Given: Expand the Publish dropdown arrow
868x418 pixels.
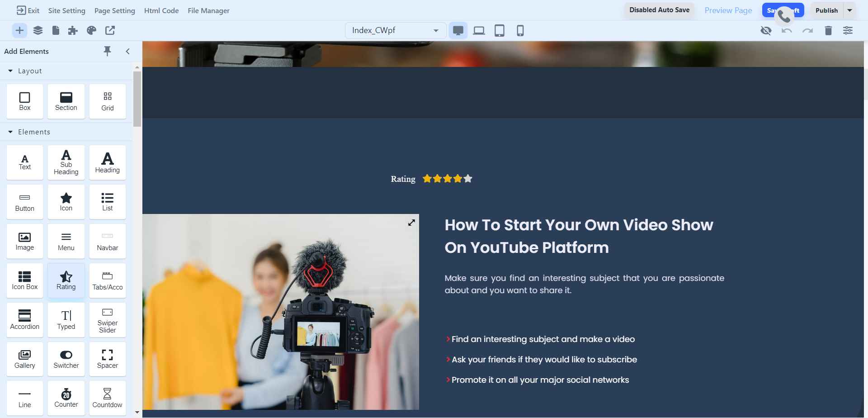Looking at the screenshot, I should [x=849, y=10].
